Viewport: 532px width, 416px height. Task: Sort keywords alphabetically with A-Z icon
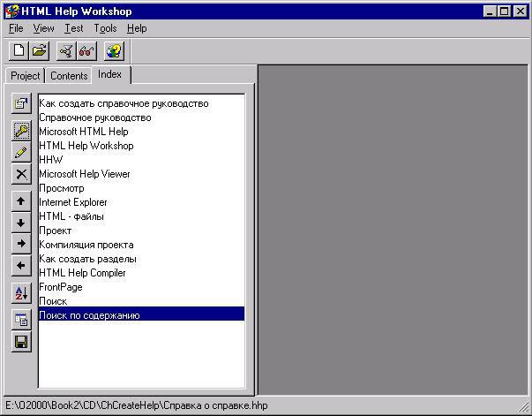[21, 293]
